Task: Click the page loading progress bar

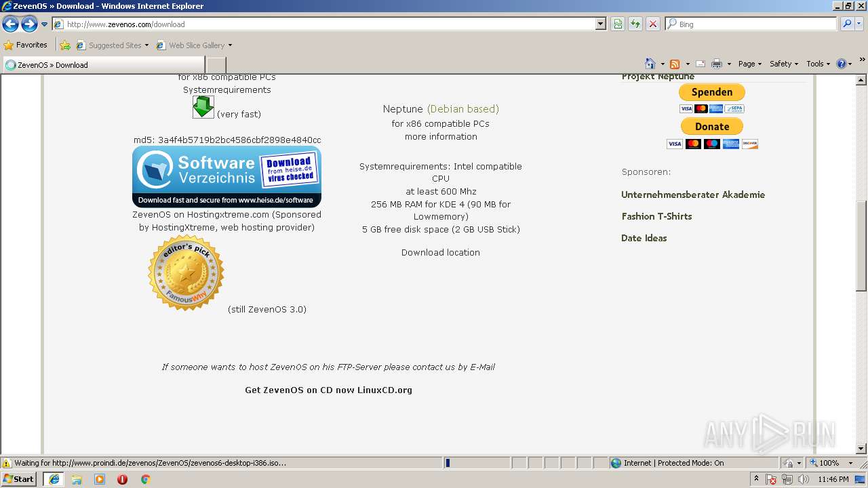Action: click(x=477, y=463)
